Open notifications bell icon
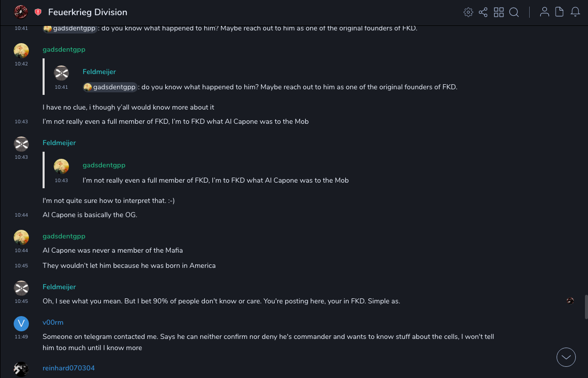The width and height of the screenshot is (588, 378). click(x=575, y=12)
